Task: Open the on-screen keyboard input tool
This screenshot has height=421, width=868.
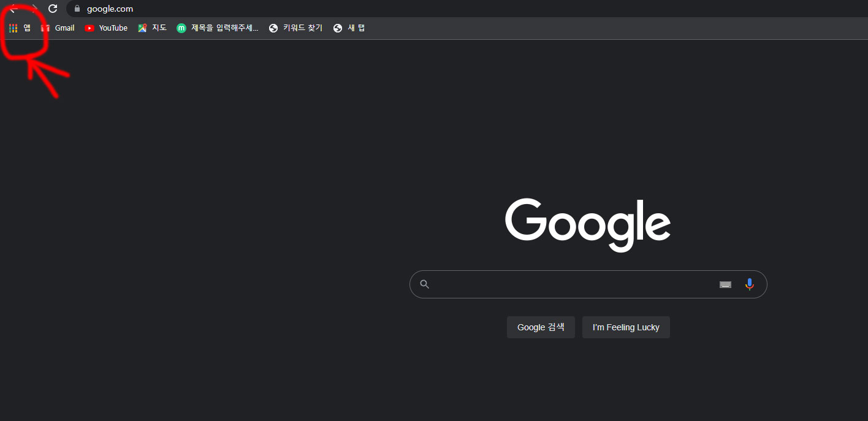Action: (x=725, y=284)
